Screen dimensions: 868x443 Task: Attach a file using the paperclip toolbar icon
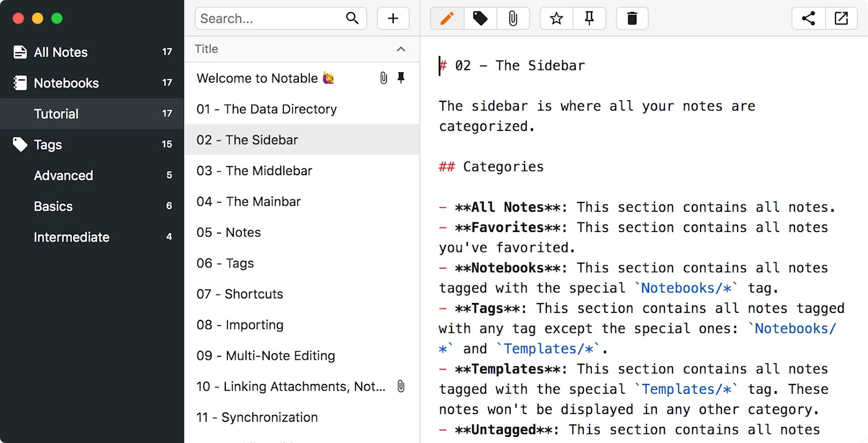click(513, 19)
